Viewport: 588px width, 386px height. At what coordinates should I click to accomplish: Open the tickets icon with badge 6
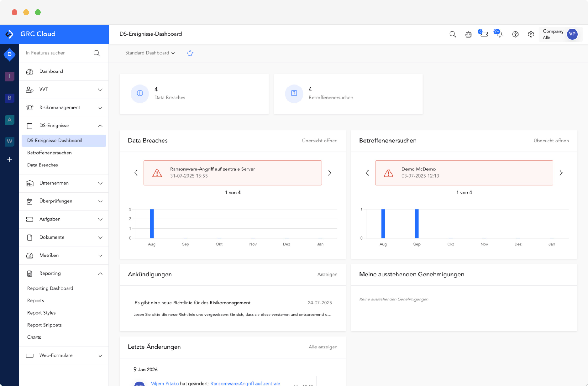pos(484,34)
